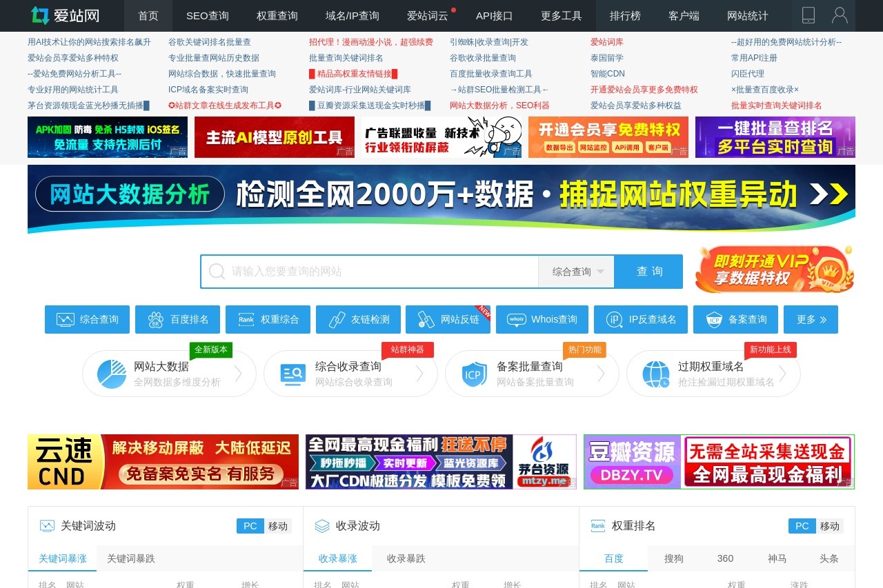Screen dimensions: 883x588
Task: Click chevron on 综合收录查询 card
Action: tap(419, 374)
